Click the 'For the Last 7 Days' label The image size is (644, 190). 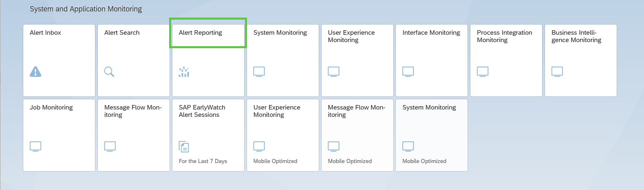pos(203,161)
